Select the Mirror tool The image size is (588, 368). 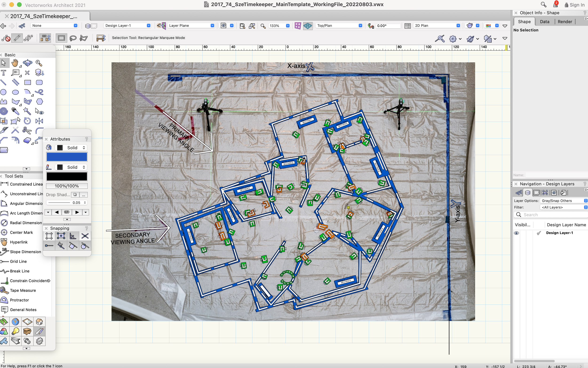pyautogui.click(x=39, y=121)
